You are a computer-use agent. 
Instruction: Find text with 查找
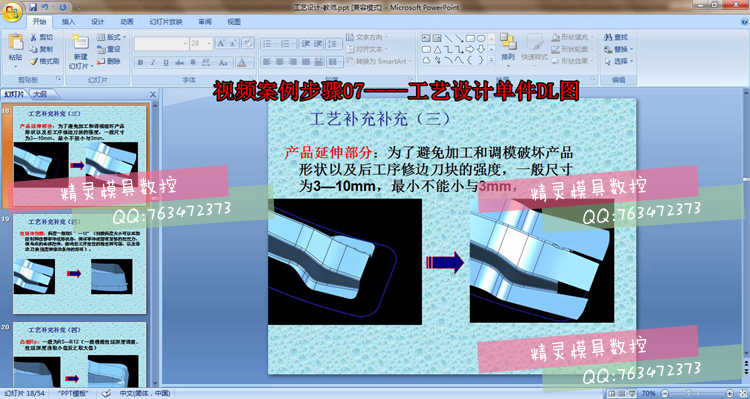pyautogui.click(x=617, y=37)
